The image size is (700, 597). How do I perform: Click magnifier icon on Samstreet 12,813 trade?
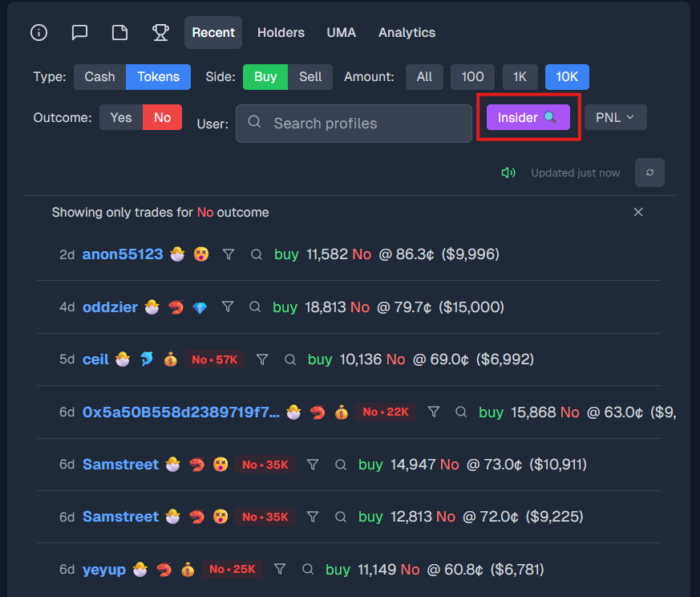point(341,517)
